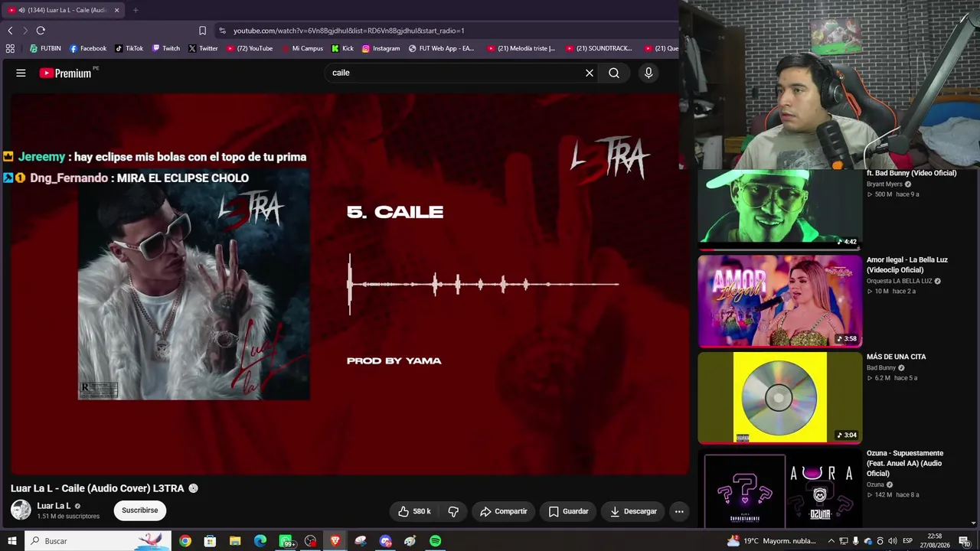The height and width of the screenshot is (551, 980).
Task: View site information icon in address bar
Action: (222, 31)
